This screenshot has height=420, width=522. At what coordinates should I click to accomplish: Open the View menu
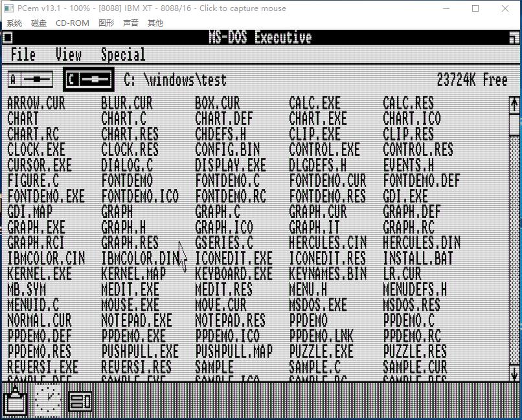pos(68,54)
